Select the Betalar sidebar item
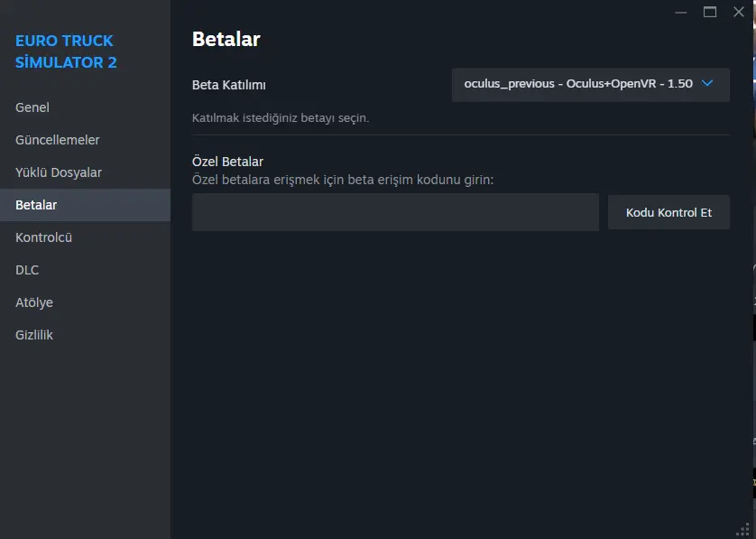Viewport: 756px width, 539px height. point(85,205)
